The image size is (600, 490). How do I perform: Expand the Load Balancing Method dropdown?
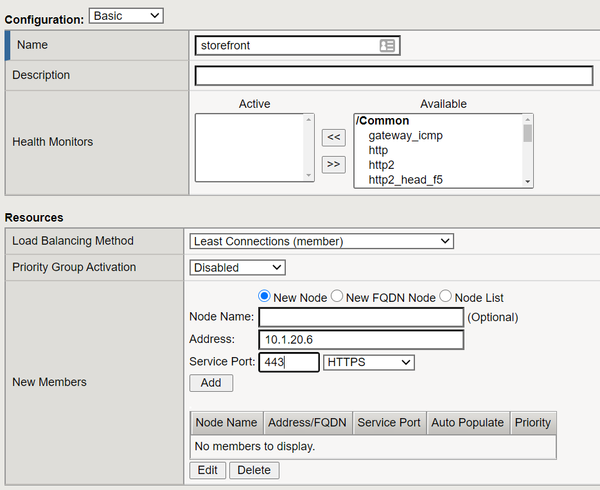[x=321, y=241]
